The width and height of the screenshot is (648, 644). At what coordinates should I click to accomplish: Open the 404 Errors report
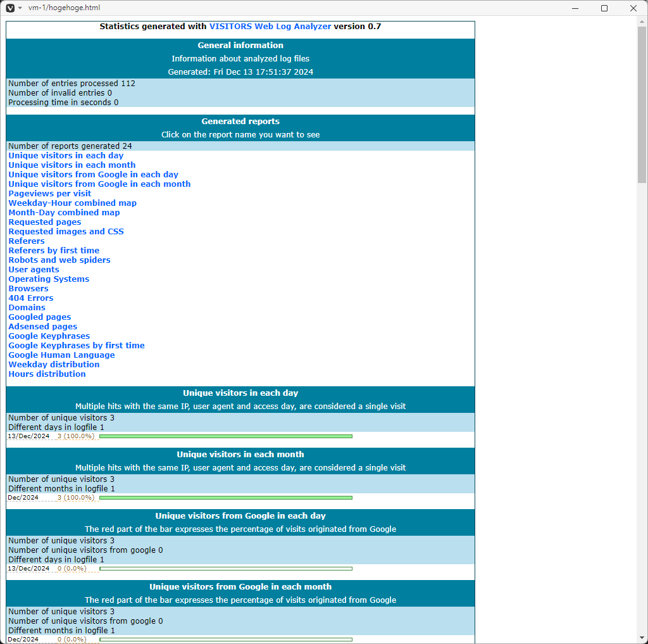(x=31, y=298)
